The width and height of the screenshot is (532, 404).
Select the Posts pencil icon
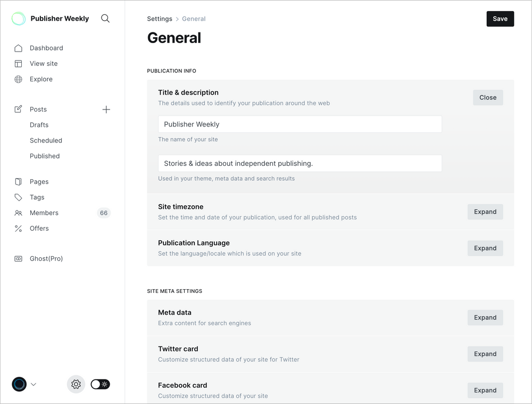[x=18, y=109]
